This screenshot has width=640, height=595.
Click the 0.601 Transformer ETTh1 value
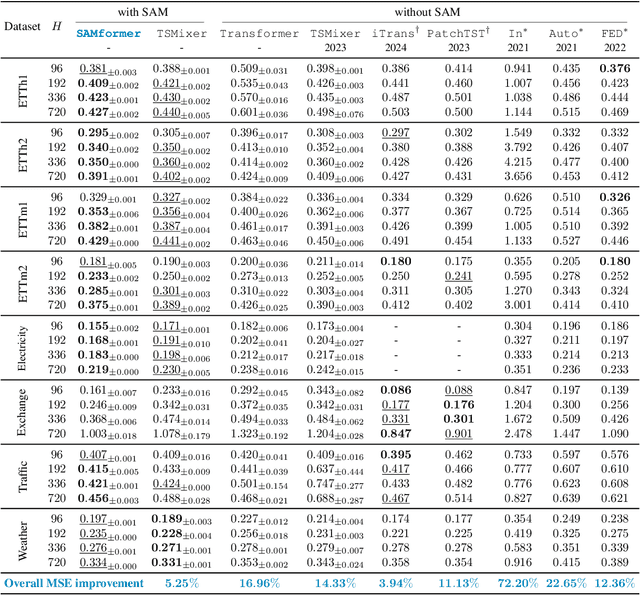click(259, 113)
